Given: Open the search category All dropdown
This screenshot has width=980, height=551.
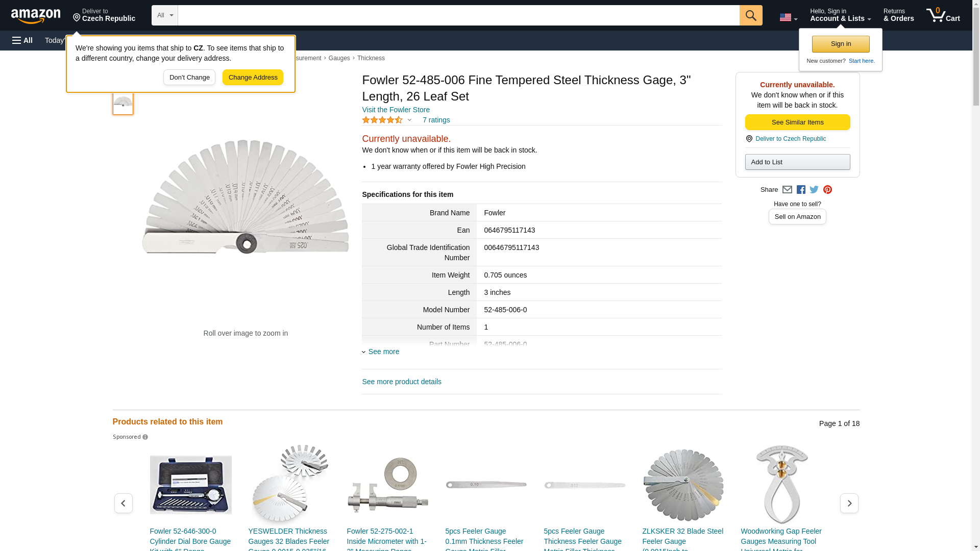Looking at the screenshot, I should [x=164, y=15].
